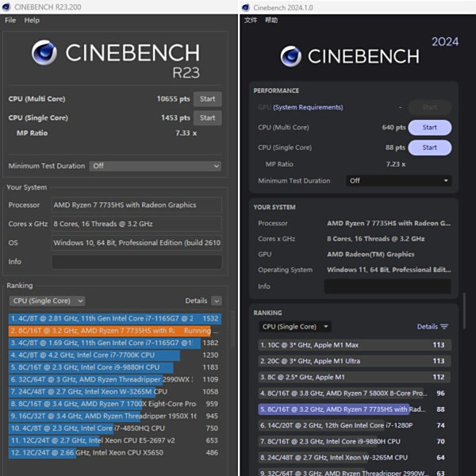
Task: Click 2024 Operating System Windows 11 value
Action: tap(389, 270)
